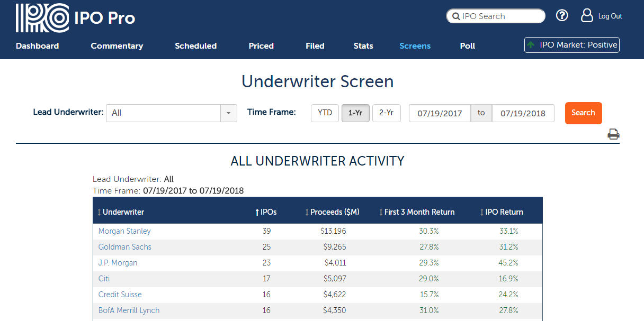Click the orange Search button
Screen dimensions: 644x321
[583, 113]
